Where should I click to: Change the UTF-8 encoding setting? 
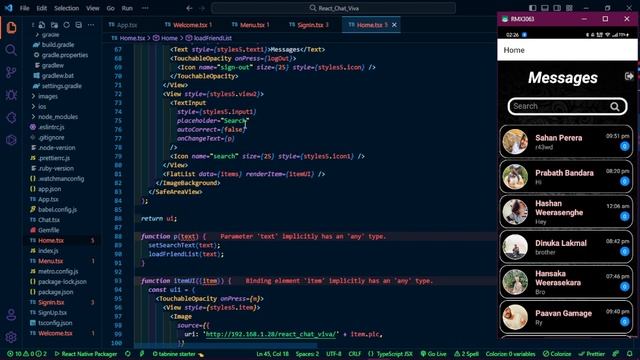pyautogui.click(x=333, y=354)
